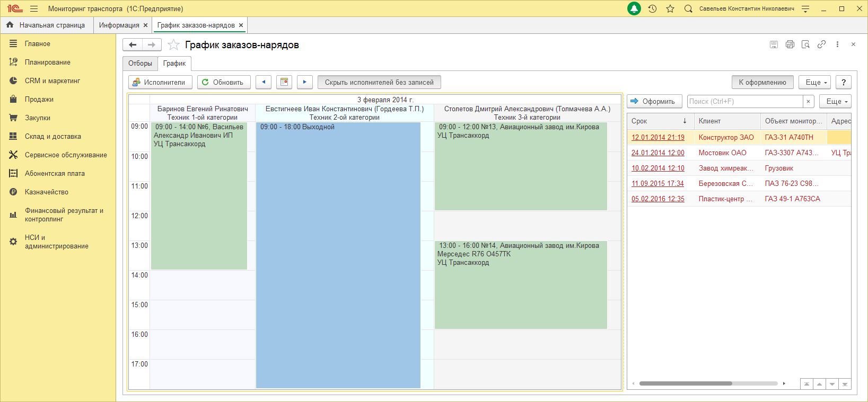Open the calendar date picker icon

(x=284, y=82)
